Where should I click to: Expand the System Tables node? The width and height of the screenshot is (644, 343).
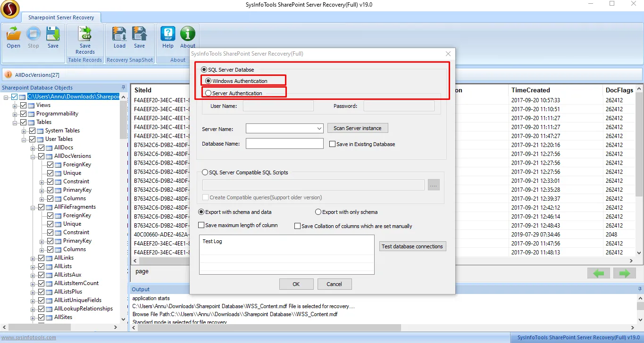[25, 131]
